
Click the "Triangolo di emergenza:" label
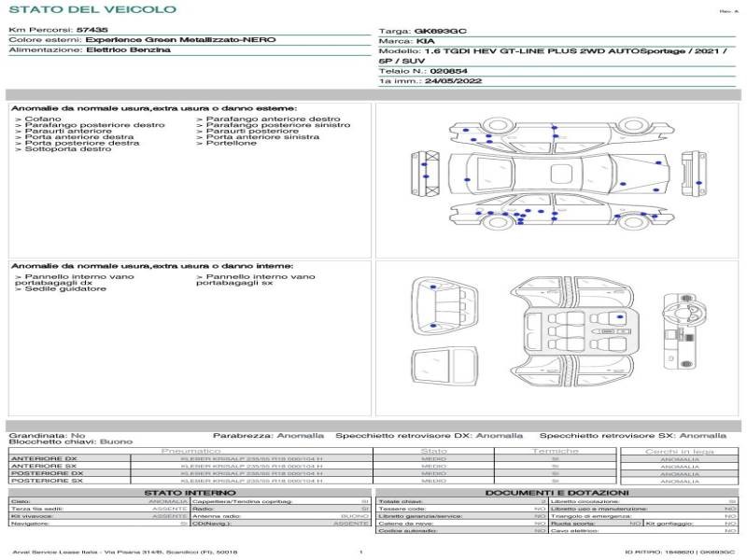coord(591,516)
